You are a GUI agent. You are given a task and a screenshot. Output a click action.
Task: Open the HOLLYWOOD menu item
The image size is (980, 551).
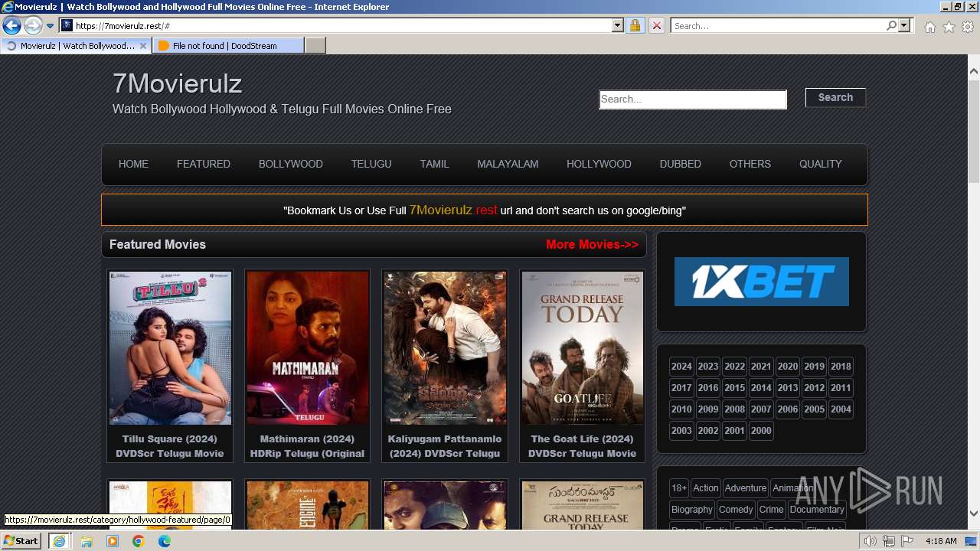click(599, 164)
